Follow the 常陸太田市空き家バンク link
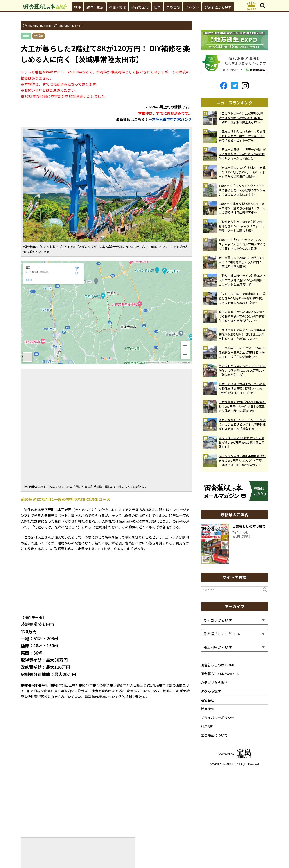Screen dimensions: 289x868 (172, 119)
